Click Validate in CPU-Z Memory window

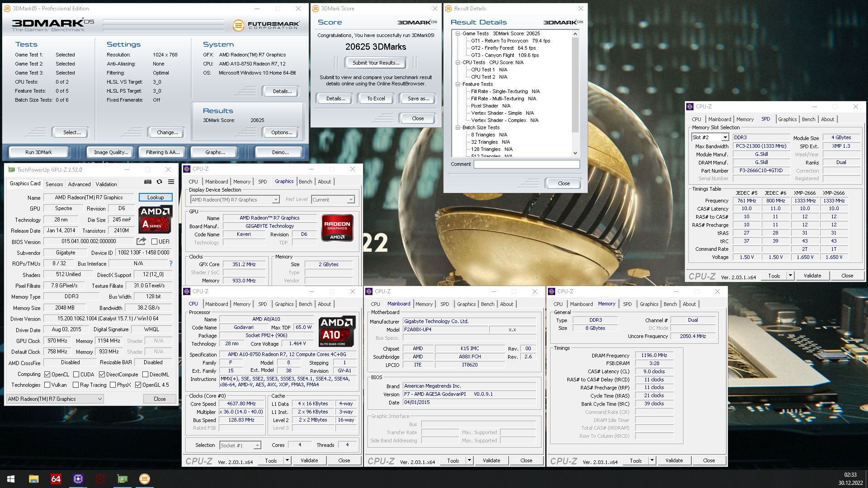point(674,460)
